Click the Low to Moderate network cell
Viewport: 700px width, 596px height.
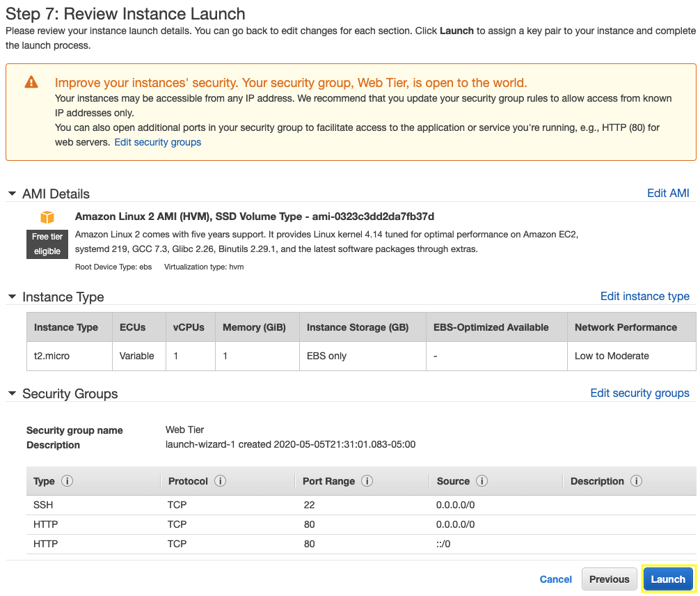[x=632, y=356]
